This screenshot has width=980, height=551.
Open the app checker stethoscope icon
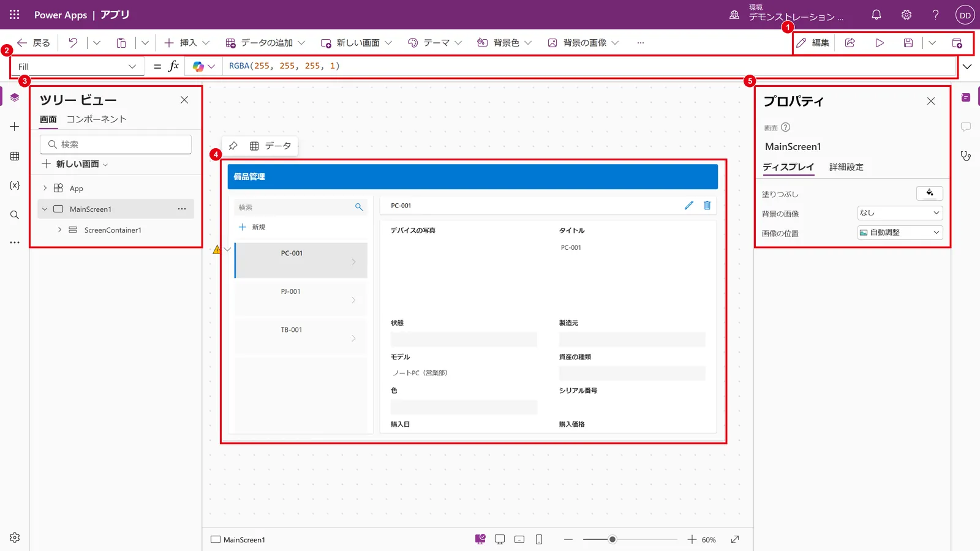[966, 156]
